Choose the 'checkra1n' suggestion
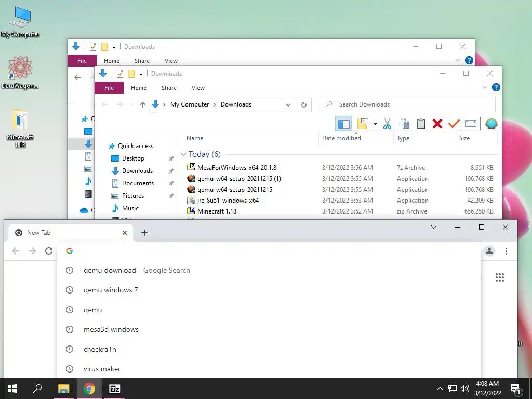 270,349
